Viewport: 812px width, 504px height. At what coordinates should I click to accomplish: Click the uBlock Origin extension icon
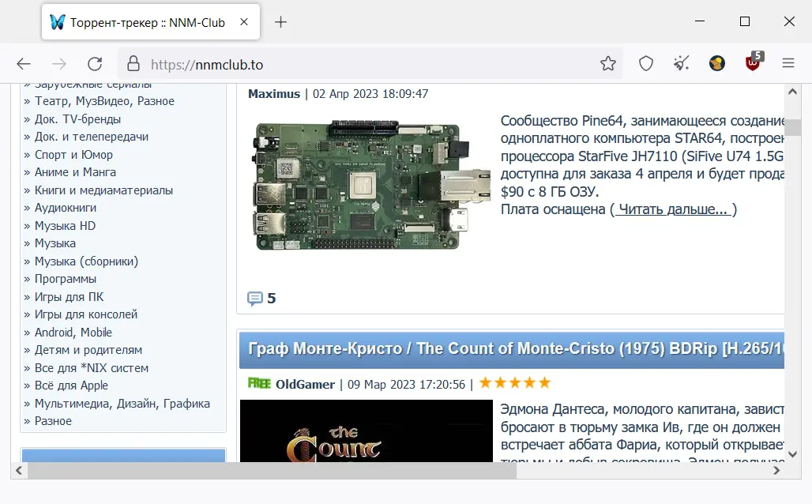coord(754,62)
